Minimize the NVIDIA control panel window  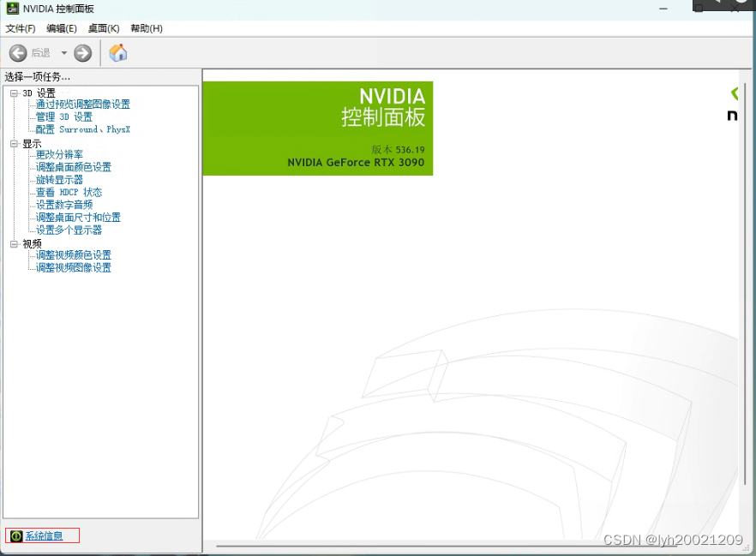(663, 9)
